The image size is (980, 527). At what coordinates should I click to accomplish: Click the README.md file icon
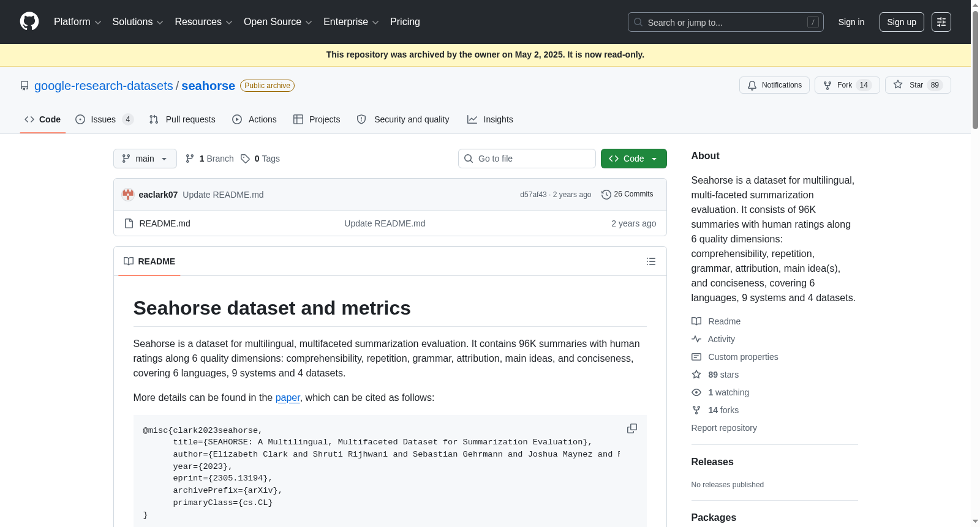tap(129, 223)
